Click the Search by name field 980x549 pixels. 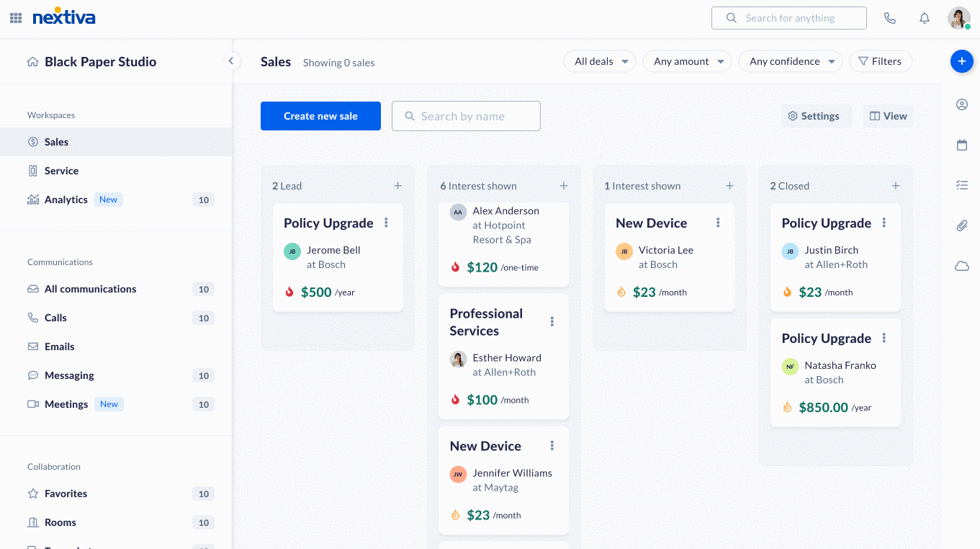click(466, 116)
